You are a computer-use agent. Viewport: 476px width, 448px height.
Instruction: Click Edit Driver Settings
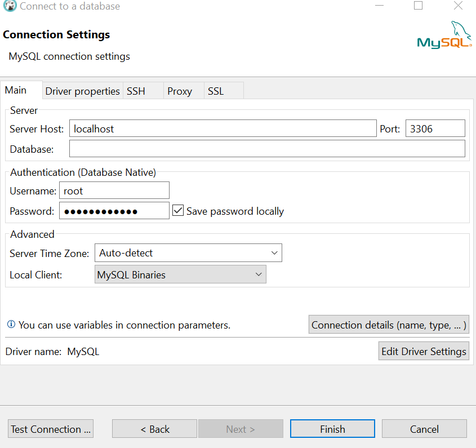click(424, 351)
